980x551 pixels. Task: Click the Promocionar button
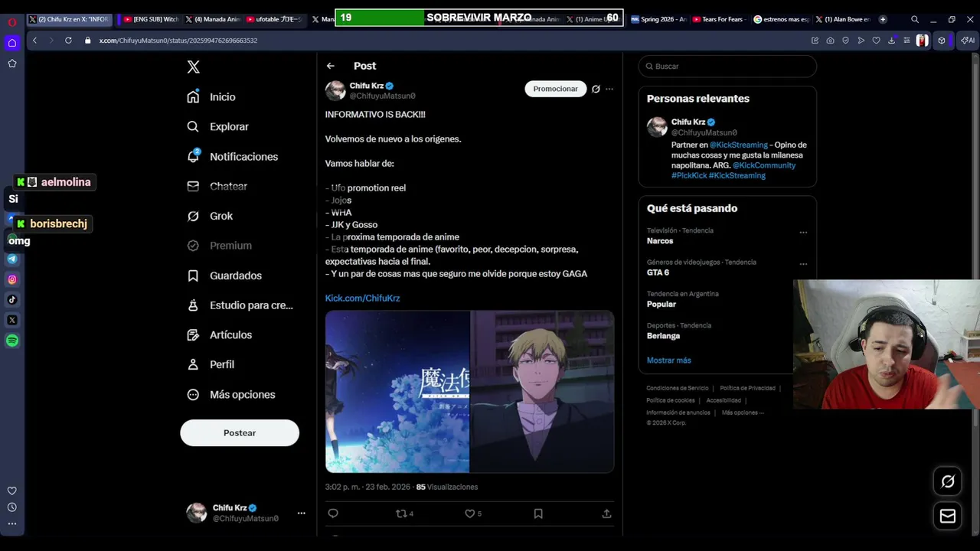555,89
